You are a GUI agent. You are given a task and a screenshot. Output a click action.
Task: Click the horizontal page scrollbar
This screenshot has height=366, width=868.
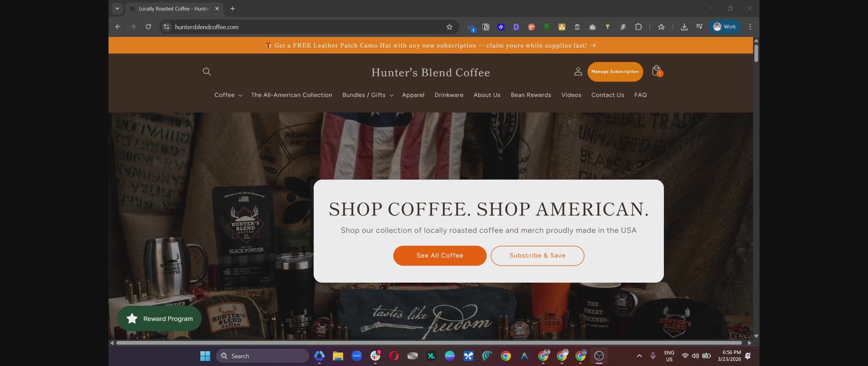point(429,343)
